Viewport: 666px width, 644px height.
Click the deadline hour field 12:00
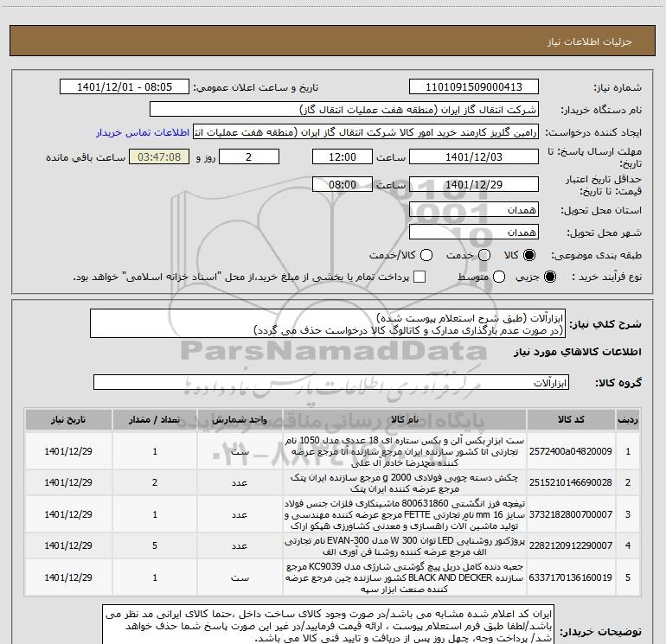343,156
